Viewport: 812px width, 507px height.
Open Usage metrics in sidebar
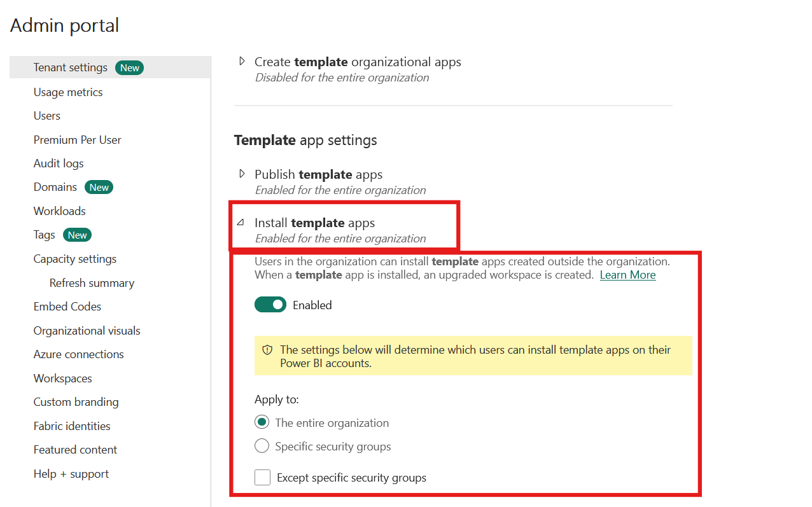(68, 92)
